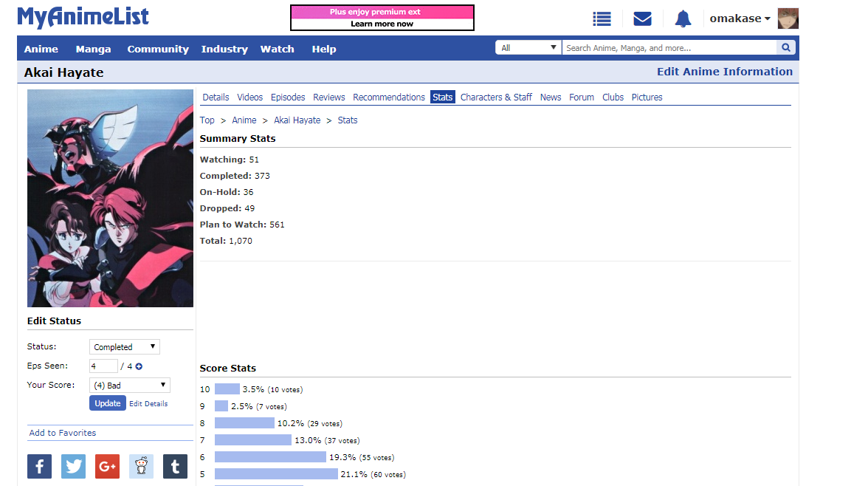Share on Reddit icon
This screenshot has width=868, height=486.
point(141,467)
